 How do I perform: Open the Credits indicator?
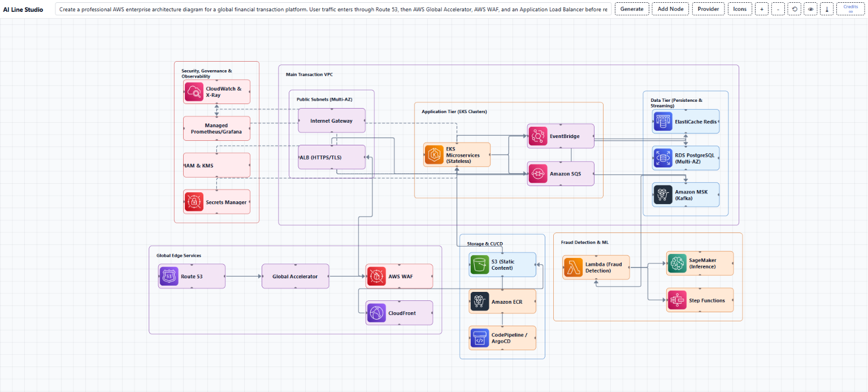tap(850, 9)
